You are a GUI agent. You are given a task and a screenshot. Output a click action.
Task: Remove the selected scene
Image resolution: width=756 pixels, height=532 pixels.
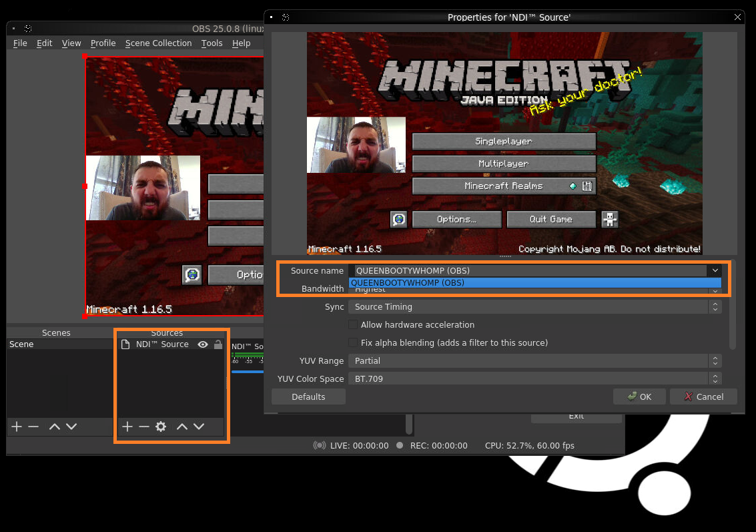[33, 427]
